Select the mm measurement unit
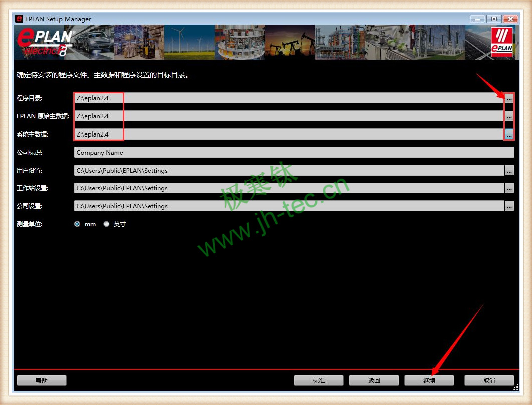Image resolution: width=532 pixels, height=405 pixels. [x=77, y=224]
